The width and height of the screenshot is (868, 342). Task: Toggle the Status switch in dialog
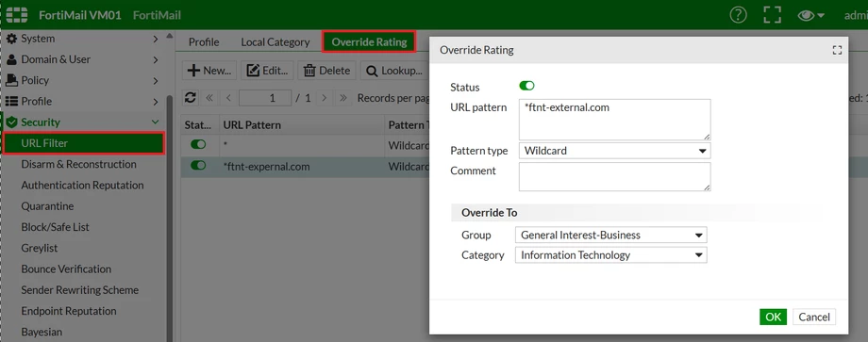[526, 86]
